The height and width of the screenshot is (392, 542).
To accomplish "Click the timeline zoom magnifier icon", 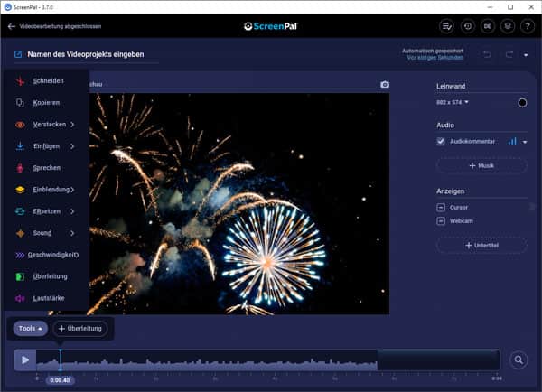I will 519,360.
